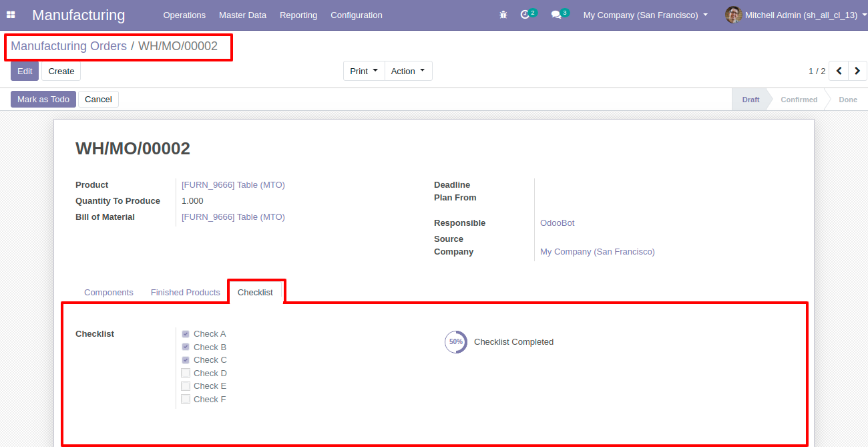
Task: Click the Manufacturing app title
Action: 78,15
